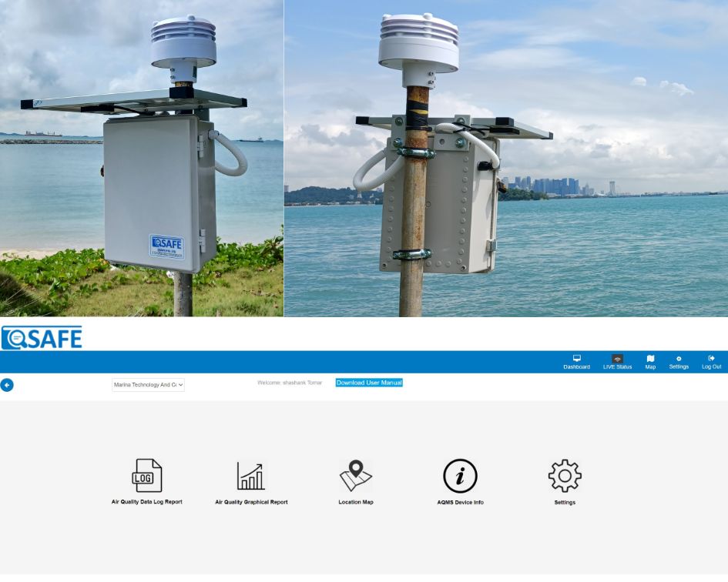Click the Log Out icon

pyautogui.click(x=711, y=358)
